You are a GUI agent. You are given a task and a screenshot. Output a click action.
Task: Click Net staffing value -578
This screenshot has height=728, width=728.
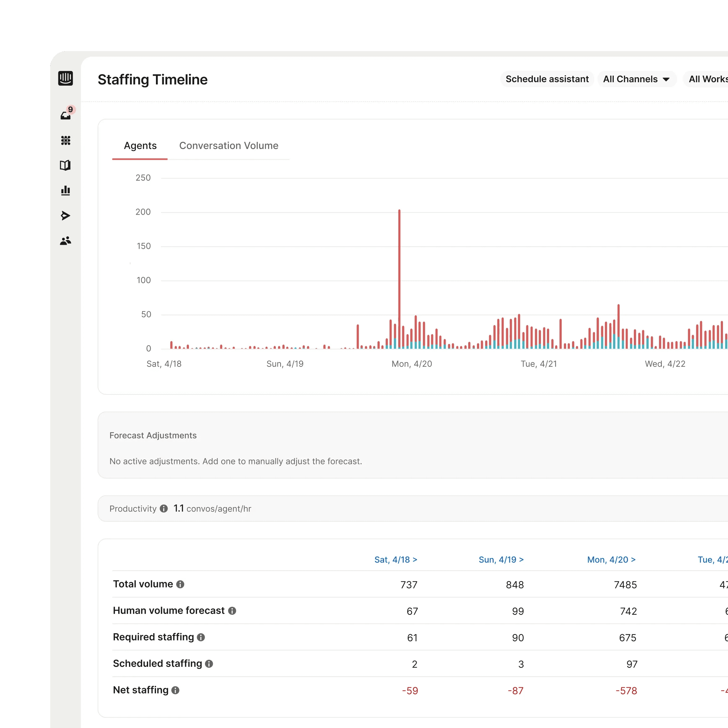click(626, 691)
